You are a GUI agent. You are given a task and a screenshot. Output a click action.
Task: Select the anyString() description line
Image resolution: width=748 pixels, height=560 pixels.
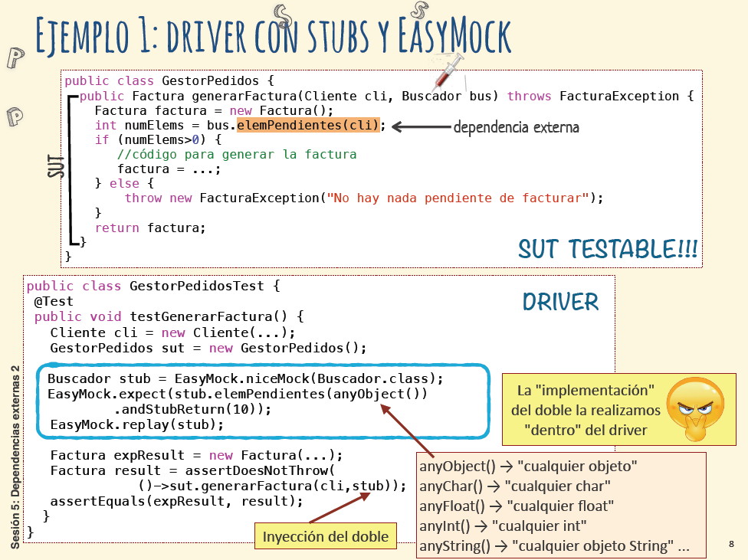pyautogui.click(x=553, y=546)
